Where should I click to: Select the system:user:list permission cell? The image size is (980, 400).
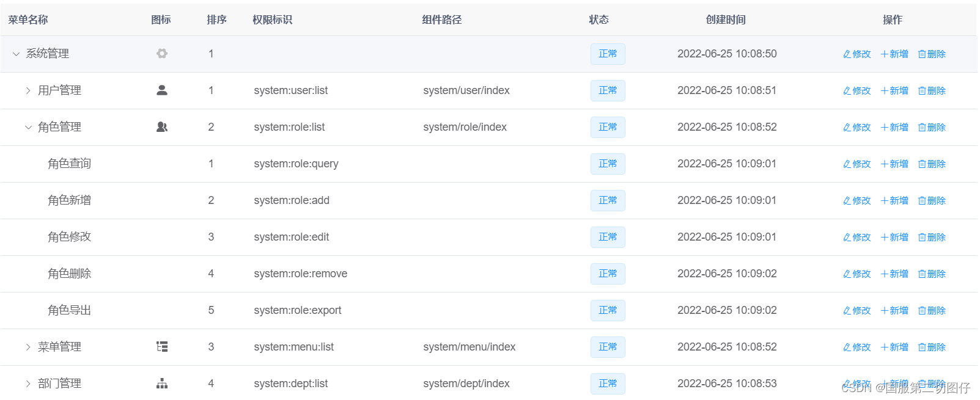click(x=291, y=90)
